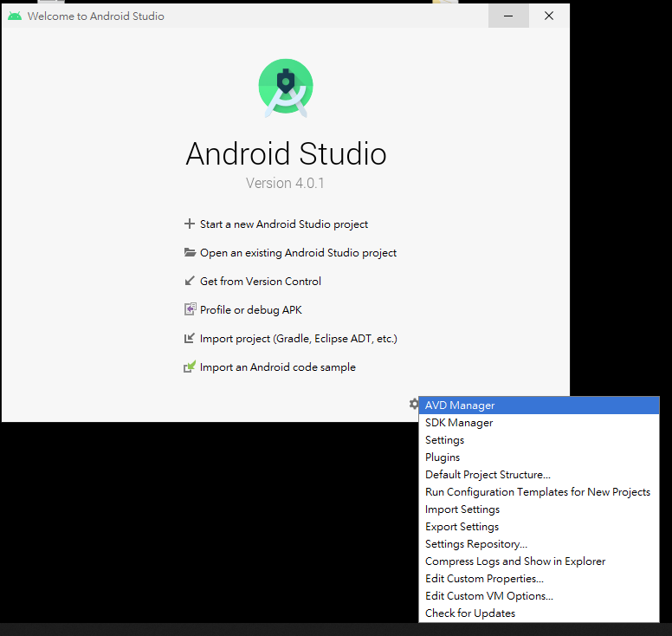This screenshot has width=672, height=636.
Task: Minimize the Welcome to Android Studio window
Action: point(508,16)
